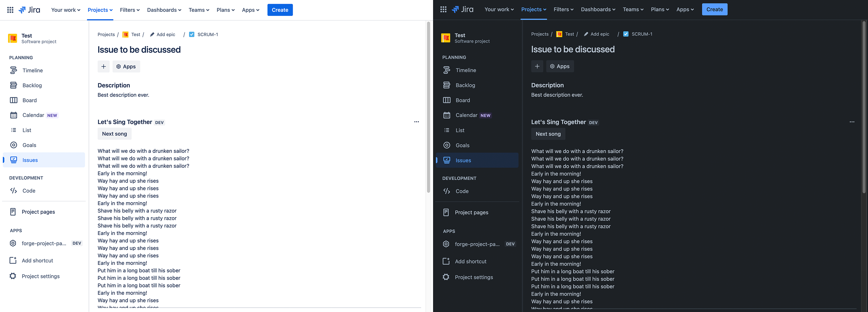Expand Filters dropdown in light window
Viewport: 868px width, 312px height.
(130, 10)
